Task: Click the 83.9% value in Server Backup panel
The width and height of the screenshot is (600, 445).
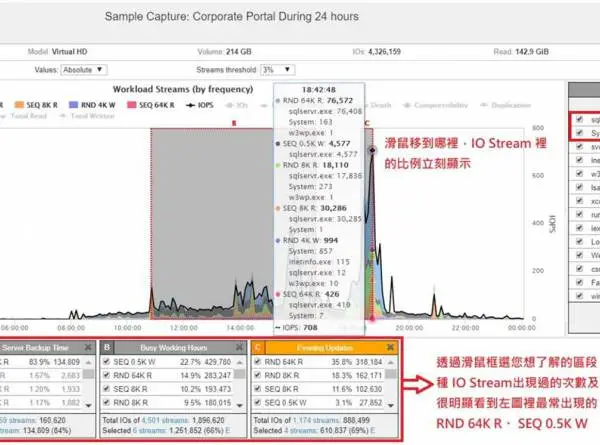Action: (x=39, y=362)
